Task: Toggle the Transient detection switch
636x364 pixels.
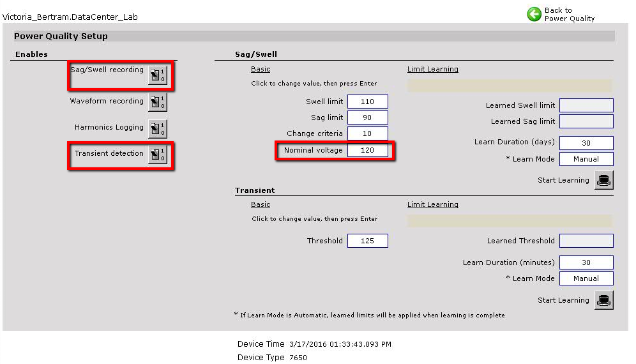Action: coord(157,155)
